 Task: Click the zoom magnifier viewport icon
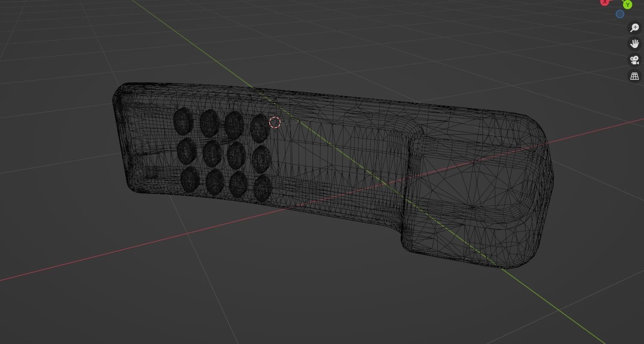pyautogui.click(x=635, y=28)
